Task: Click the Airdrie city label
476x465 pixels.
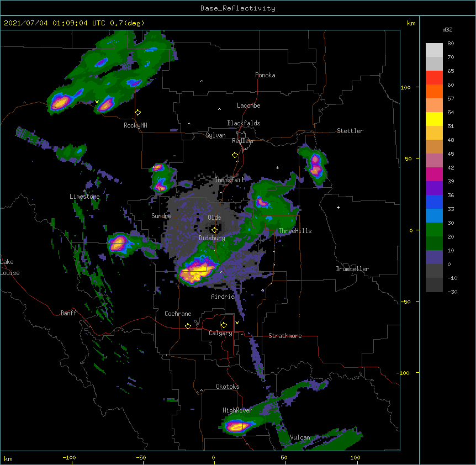Action: click(x=223, y=297)
